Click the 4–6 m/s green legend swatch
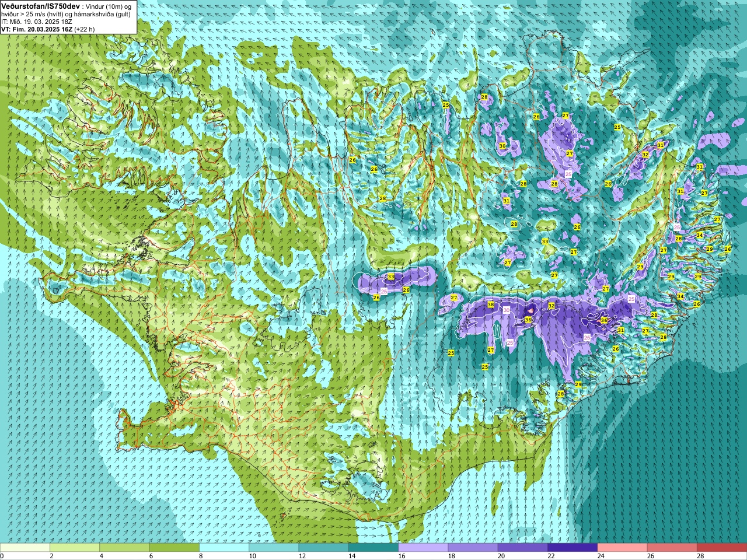Image resolution: width=747 pixels, height=560 pixels. tap(124, 548)
